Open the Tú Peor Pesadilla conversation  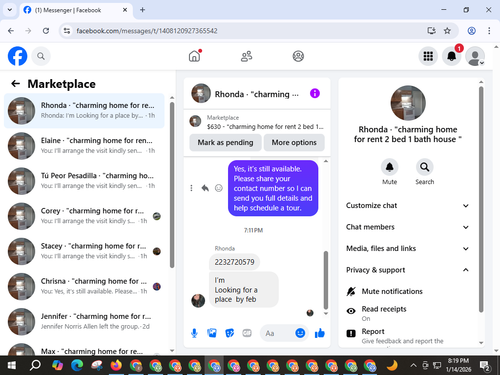84,181
